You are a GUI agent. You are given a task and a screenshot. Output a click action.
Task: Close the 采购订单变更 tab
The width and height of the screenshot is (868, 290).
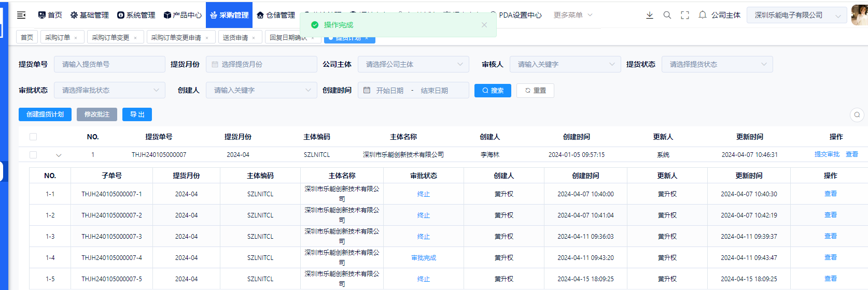click(x=135, y=38)
